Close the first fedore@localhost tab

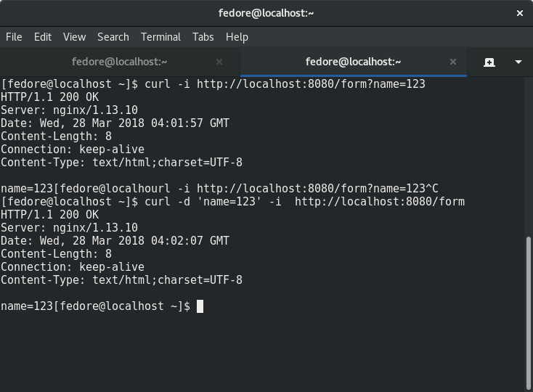pos(219,62)
